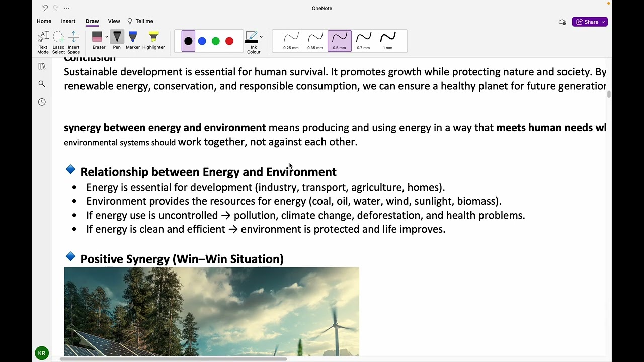This screenshot has height=362, width=644.
Task: Click the Share button
Action: (x=590, y=22)
